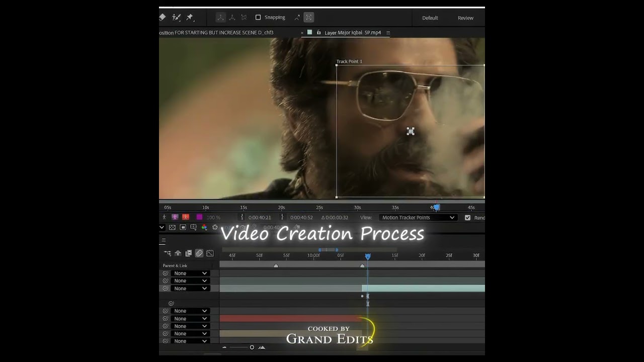The height and width of the screenshot is (362, 644).
Task: Click the 10:00f mark on timeline ruler
Action: coord(313,255)
